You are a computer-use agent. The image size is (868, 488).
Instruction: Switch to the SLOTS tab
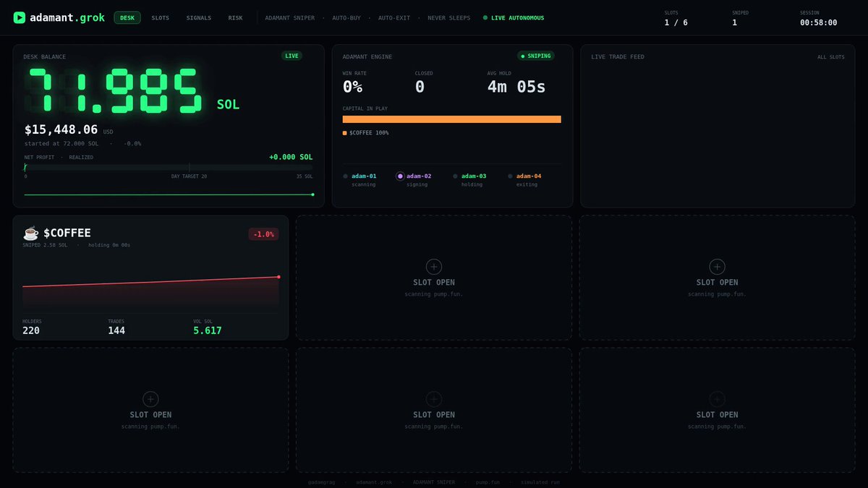pyautogui.click(x=161, y=17)
